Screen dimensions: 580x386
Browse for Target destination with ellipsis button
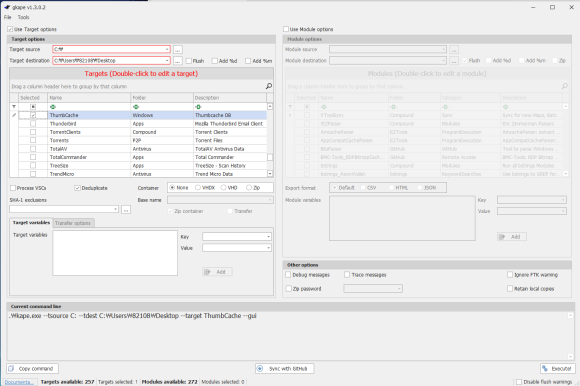point(178,61)
